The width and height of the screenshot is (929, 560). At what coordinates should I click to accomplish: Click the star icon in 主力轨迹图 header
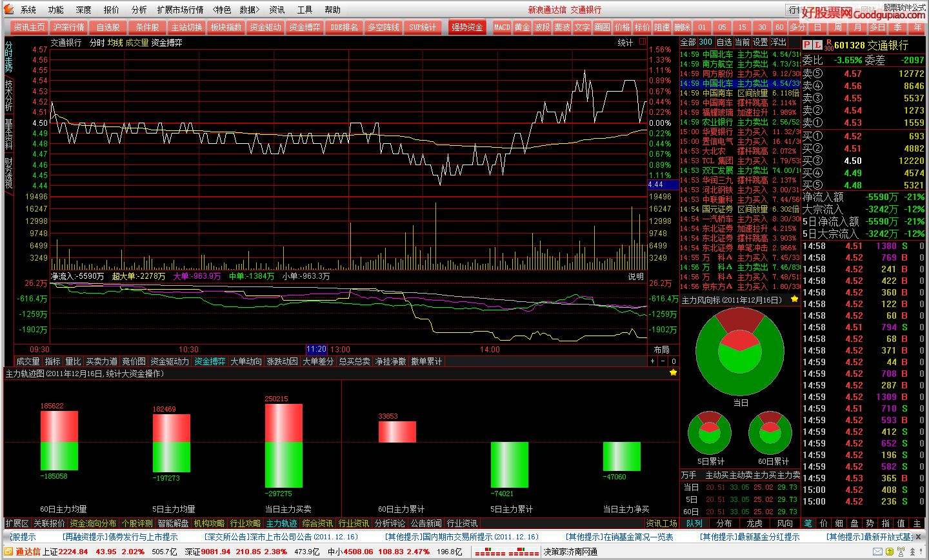click(x=673, y=373)
